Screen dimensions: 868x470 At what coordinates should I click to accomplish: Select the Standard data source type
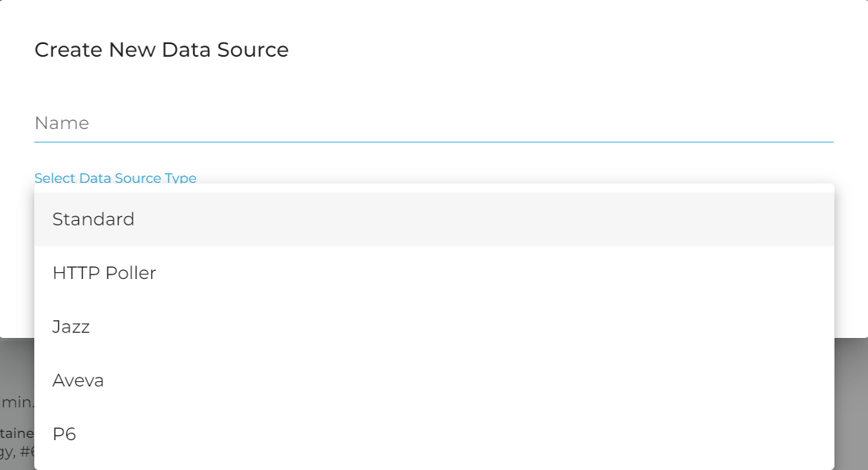pos(93,219)
